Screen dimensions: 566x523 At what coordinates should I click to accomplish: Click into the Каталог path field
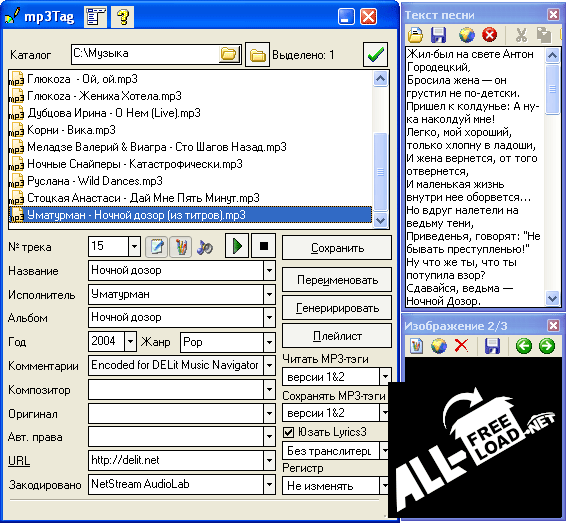[145, 54]
